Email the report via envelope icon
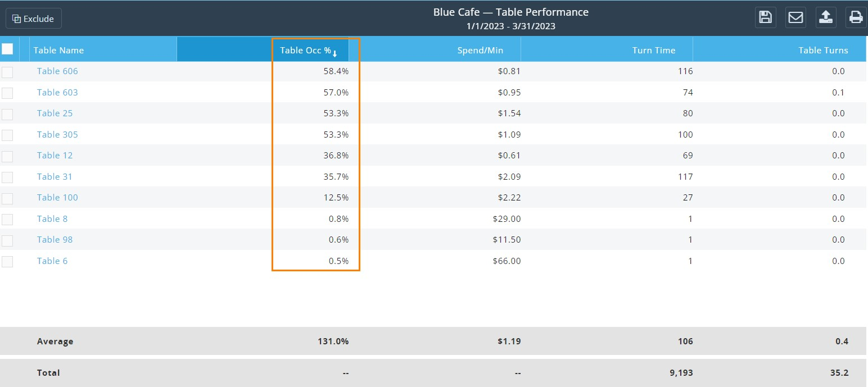 point(795,17)
